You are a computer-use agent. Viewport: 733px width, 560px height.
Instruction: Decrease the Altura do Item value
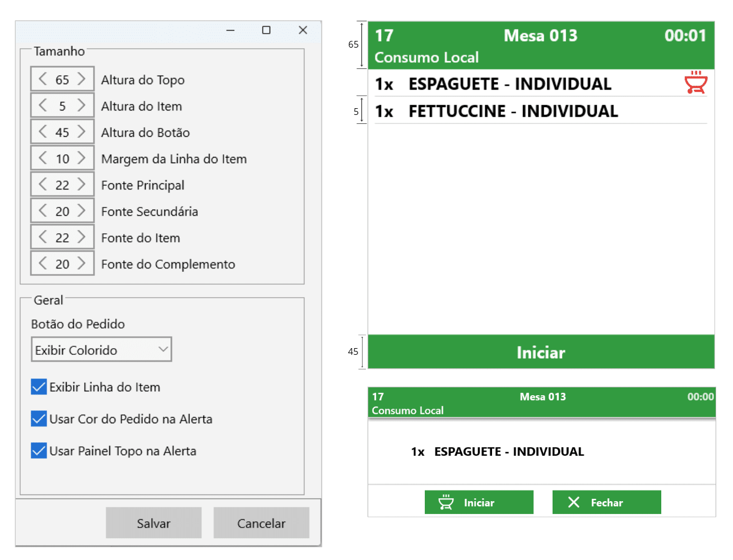(43, 105)
